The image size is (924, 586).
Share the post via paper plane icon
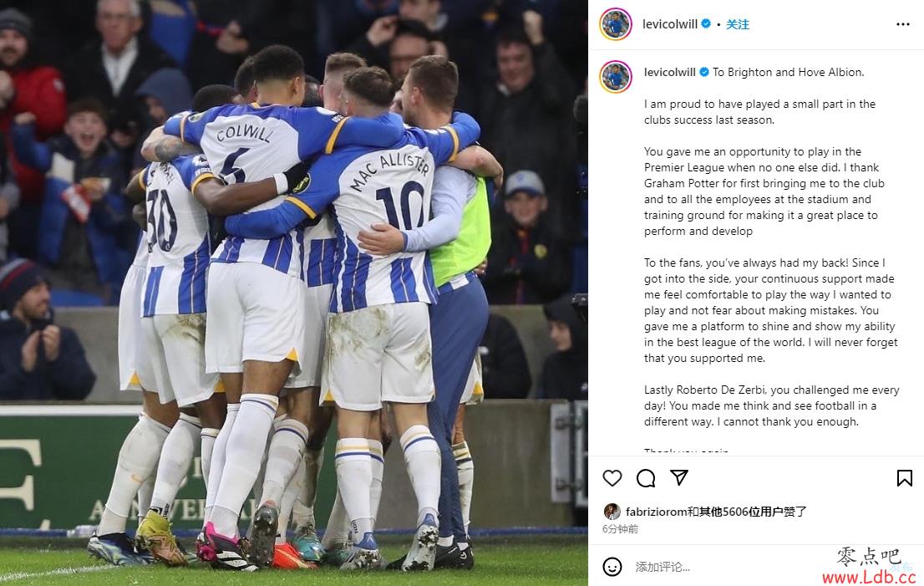pos(679,477)
